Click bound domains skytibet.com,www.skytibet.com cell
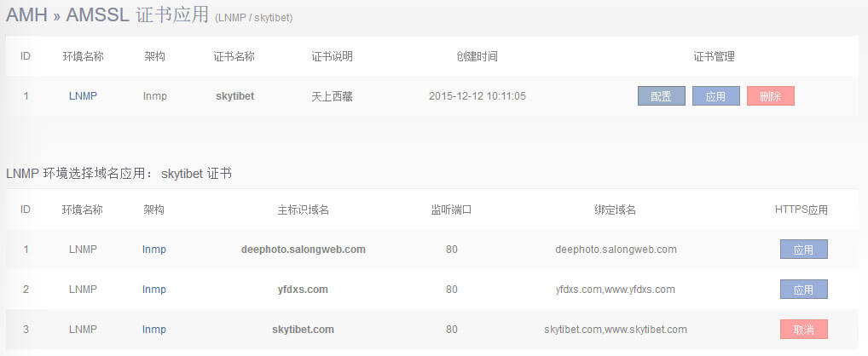This screenshot has width=868, height=356. coord(615,330)
